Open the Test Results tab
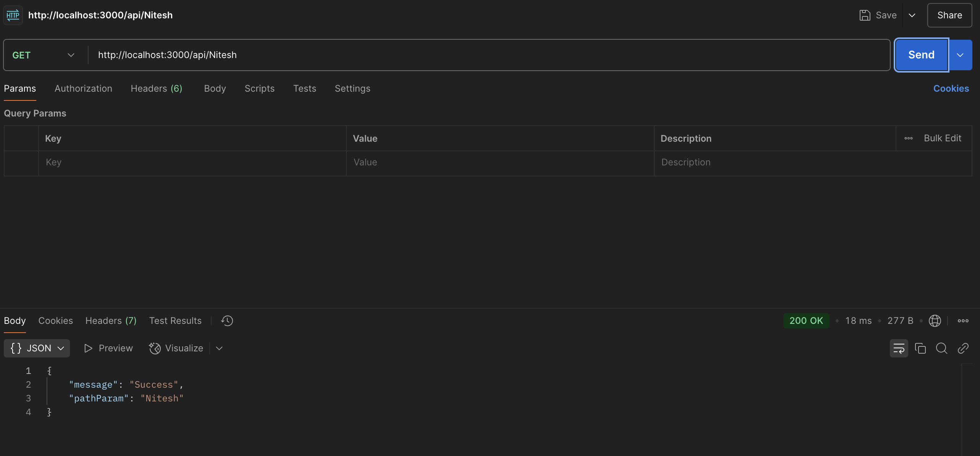The image size is (980, 456). click(175, 321)
